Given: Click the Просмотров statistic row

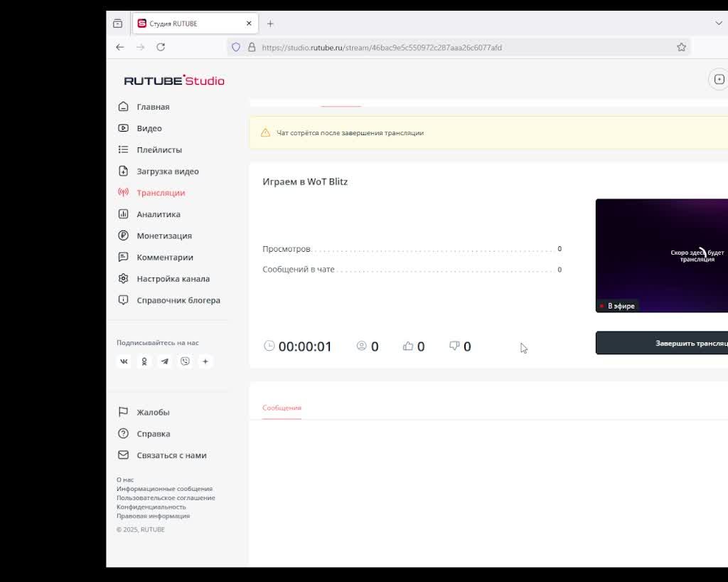Looking at the screenshot, I should 412,249.
